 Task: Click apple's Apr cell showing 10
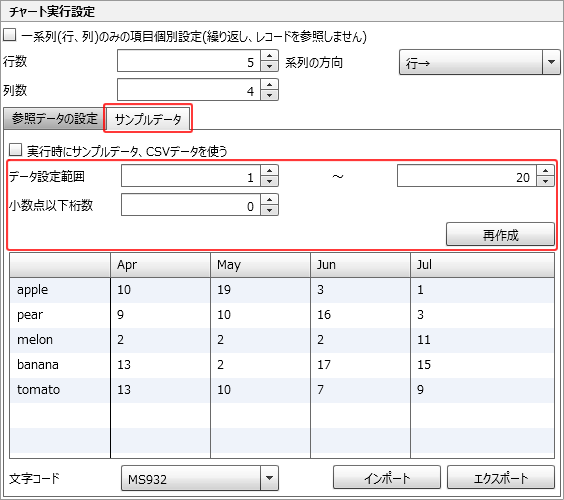click(160, 290)
